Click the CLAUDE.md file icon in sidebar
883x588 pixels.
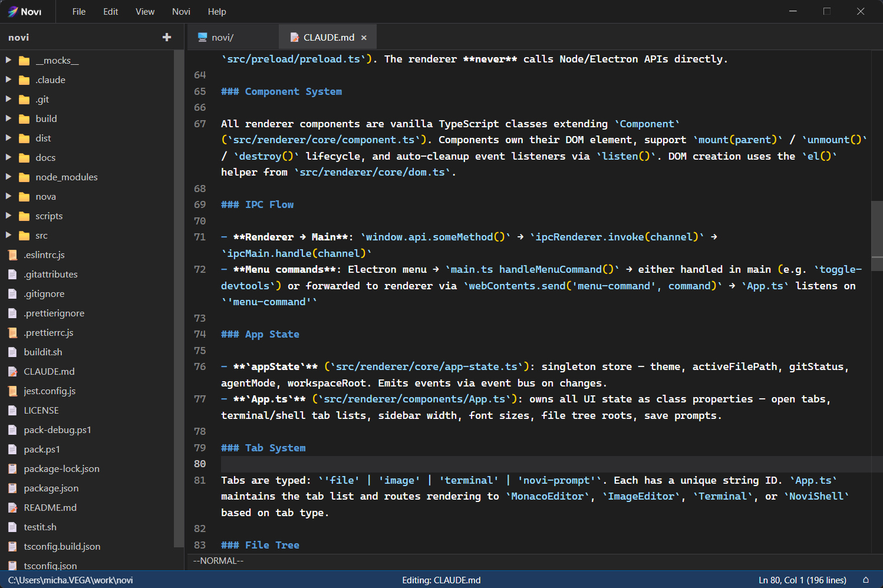(x=12, y=372)
